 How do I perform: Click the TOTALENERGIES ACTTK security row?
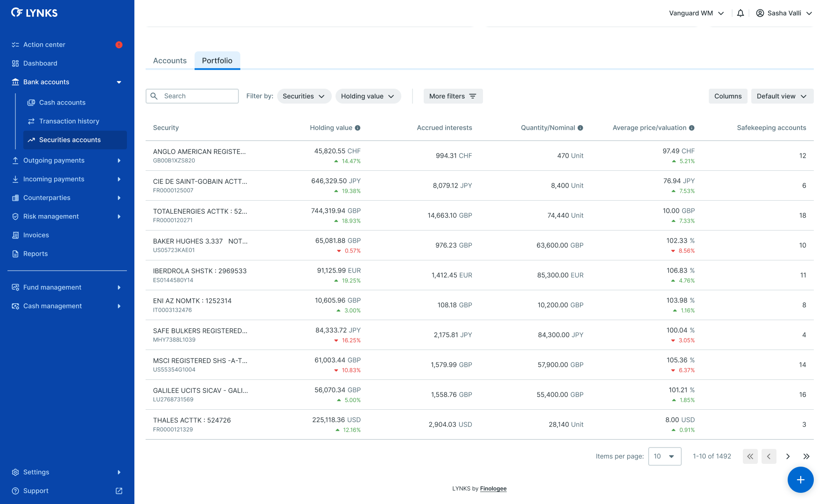coord(480,216)
